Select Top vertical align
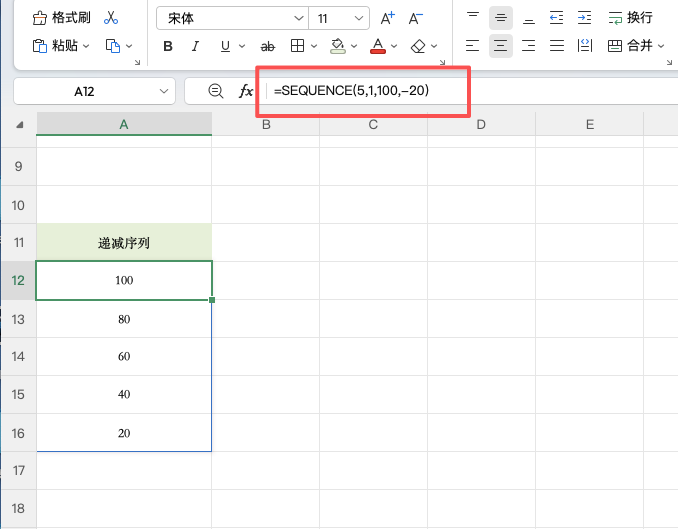This screenshot has height=529, width=678. [x=473, y=18]
